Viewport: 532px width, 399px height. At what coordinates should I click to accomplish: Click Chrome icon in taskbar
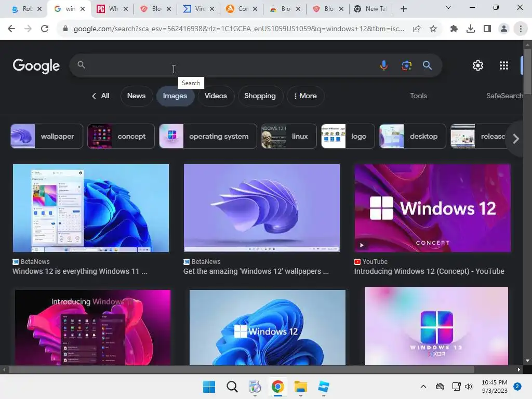click(x=278, y=387)
